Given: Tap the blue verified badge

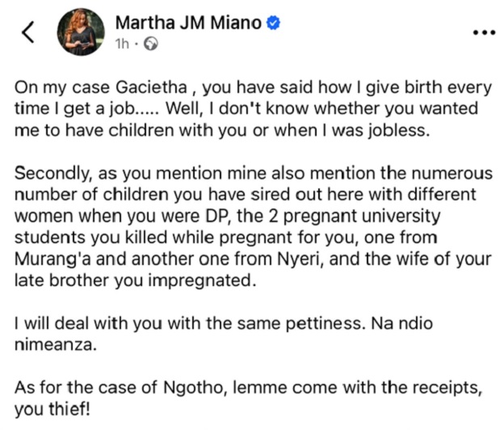Looking at the screenshot, I should [274, 23].
